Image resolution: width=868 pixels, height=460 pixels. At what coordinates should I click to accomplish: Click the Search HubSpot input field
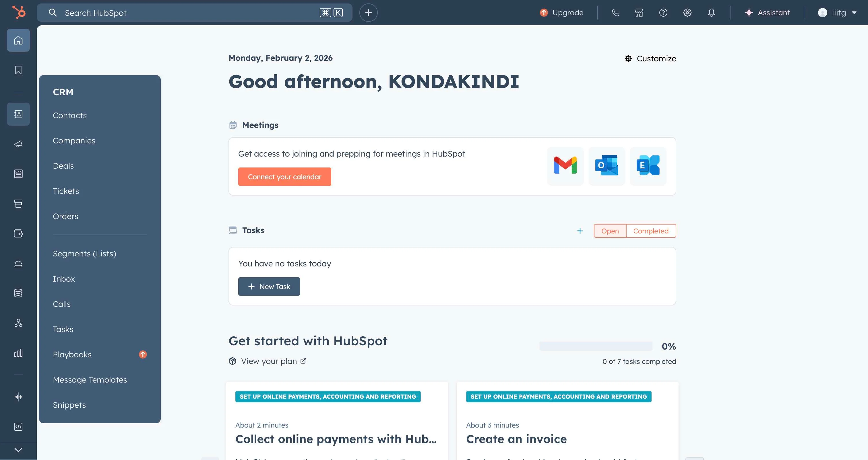pyautogui.click(x=189, y=13)
